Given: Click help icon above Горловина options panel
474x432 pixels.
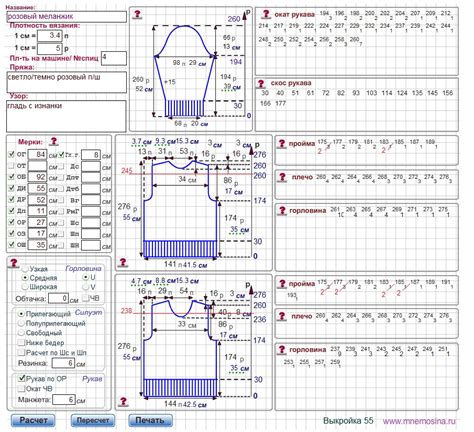Looking at the screenshot, I should click(x=14, y=262).
